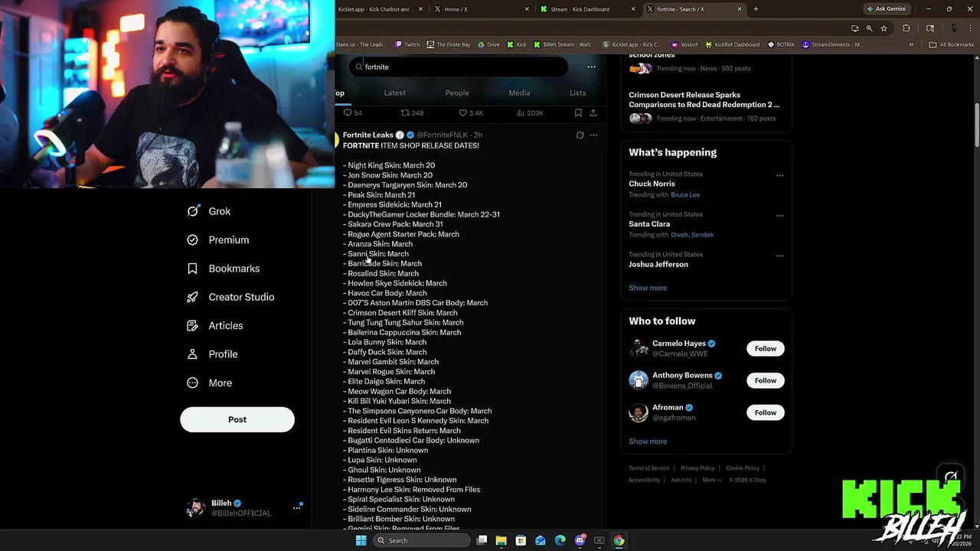Click the fortnite search input field

click(459, 67)
